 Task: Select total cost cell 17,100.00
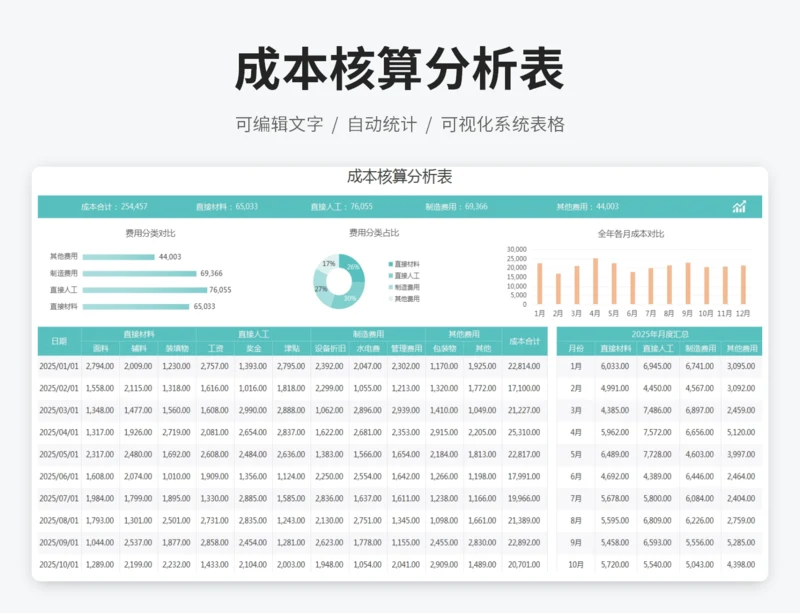click(524, 388)
